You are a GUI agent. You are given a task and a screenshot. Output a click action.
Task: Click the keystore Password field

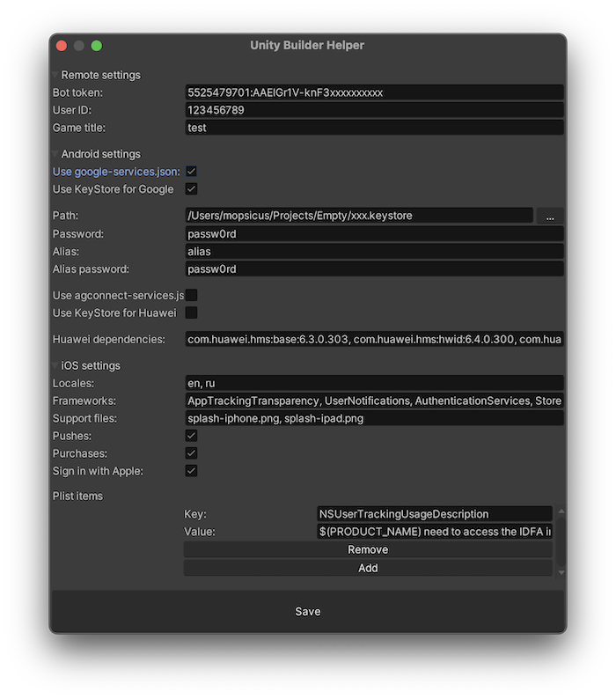point(374,233)
